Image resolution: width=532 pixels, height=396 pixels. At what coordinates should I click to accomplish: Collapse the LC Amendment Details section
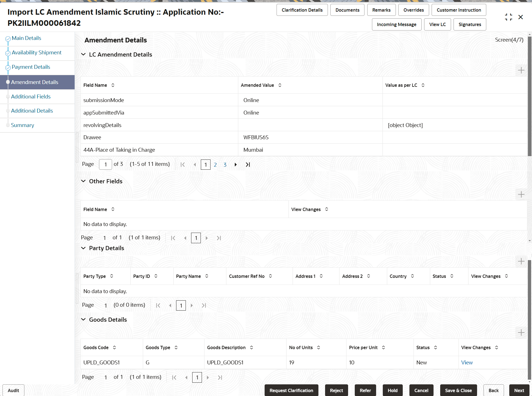(83, 54)
